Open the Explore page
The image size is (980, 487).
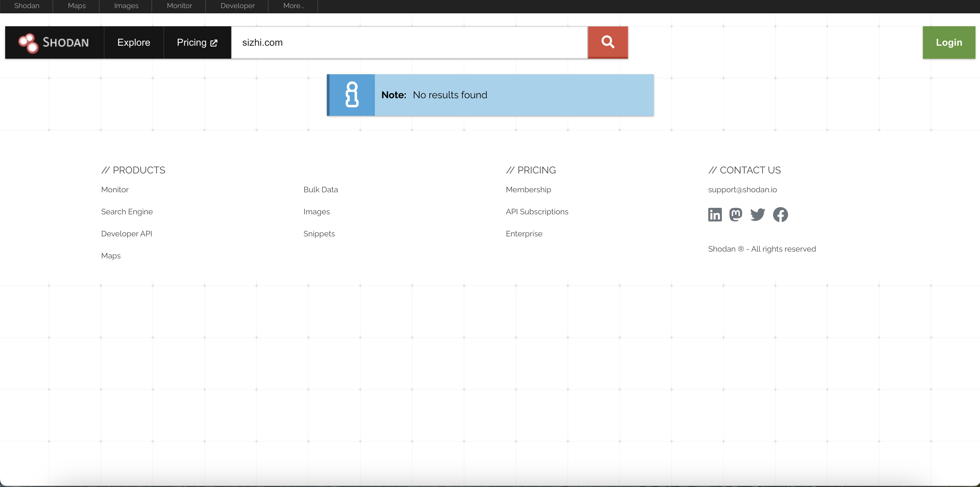134,42
